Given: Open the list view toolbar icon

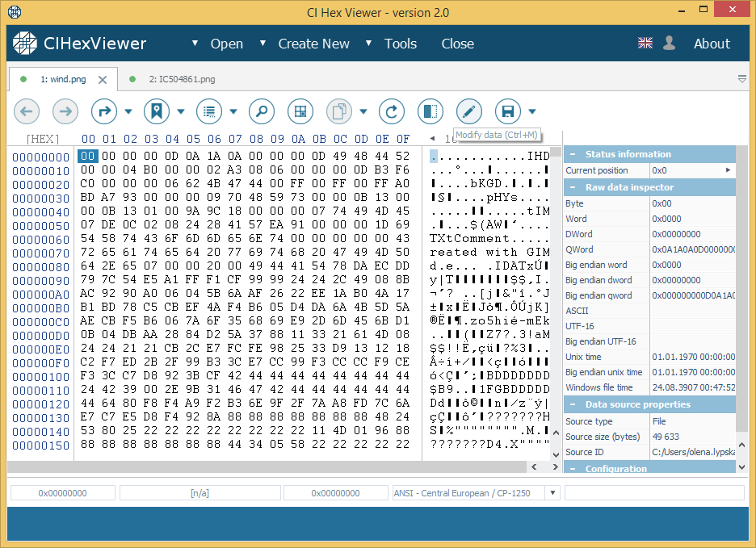Looking at the screenshot, I should click(x=209, y=112).
